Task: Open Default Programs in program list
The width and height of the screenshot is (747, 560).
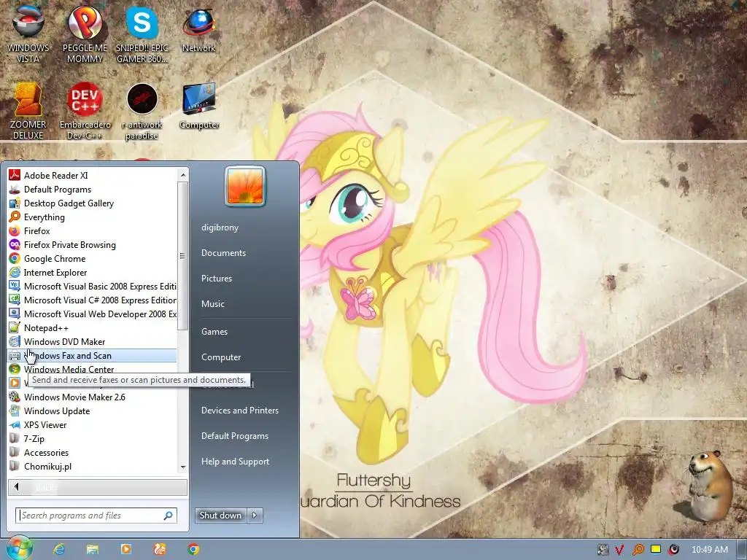Action: point(91,189)
